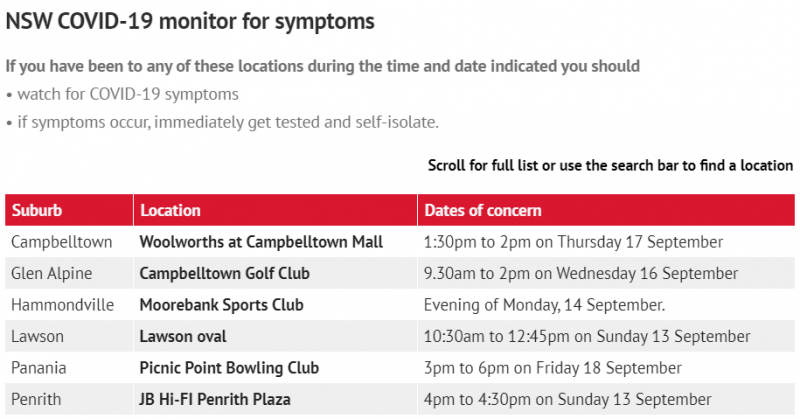800x419 pixels.
Task: Click the Location column header
Action: click(276, 210)
